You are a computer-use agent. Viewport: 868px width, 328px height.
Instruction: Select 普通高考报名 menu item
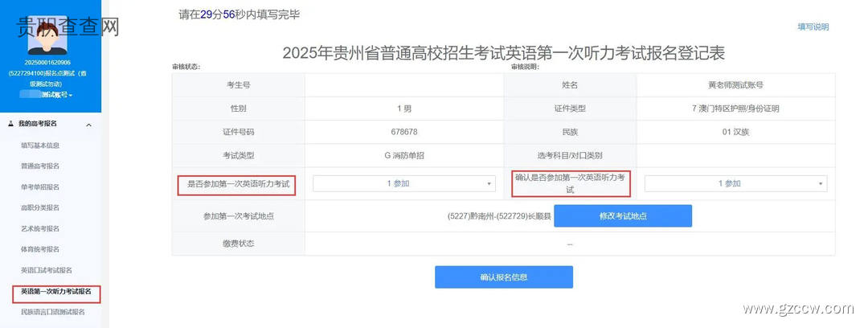40,166
